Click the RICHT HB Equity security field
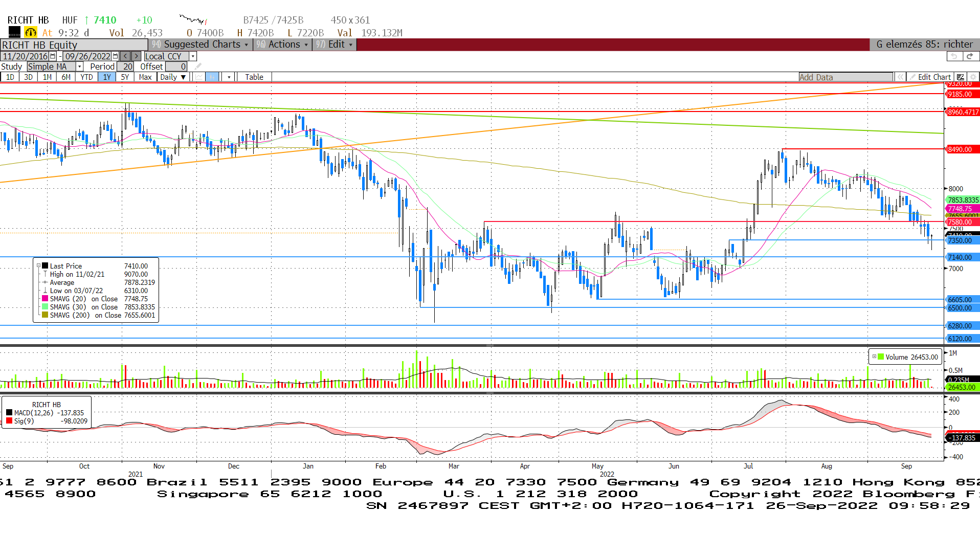 pyautogui.click(x=74, y=45)
